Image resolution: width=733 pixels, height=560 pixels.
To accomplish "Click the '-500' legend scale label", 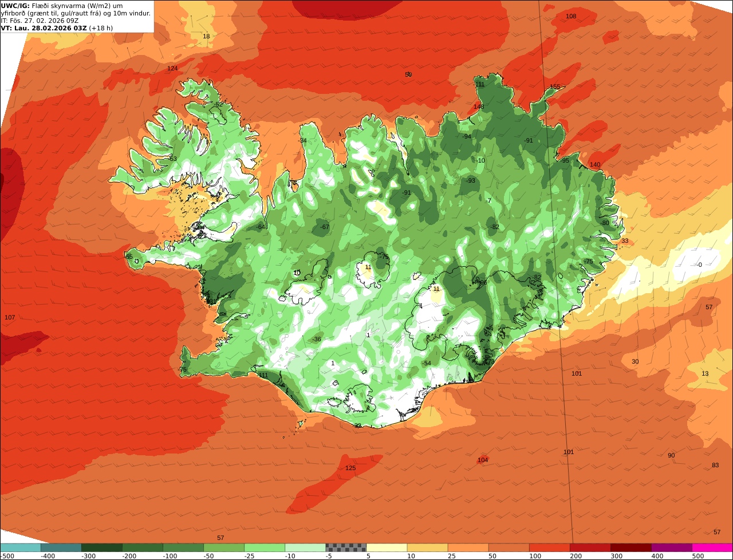I will (7, 556).
